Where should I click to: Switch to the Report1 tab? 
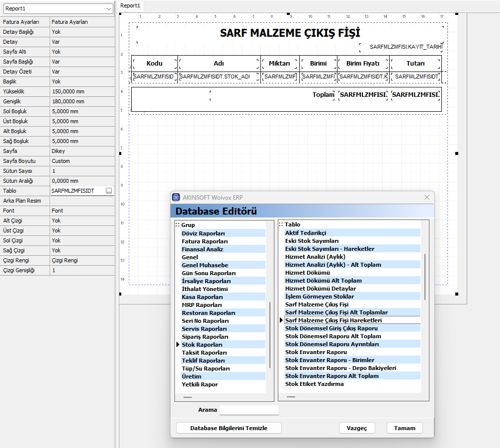(130, 5)
